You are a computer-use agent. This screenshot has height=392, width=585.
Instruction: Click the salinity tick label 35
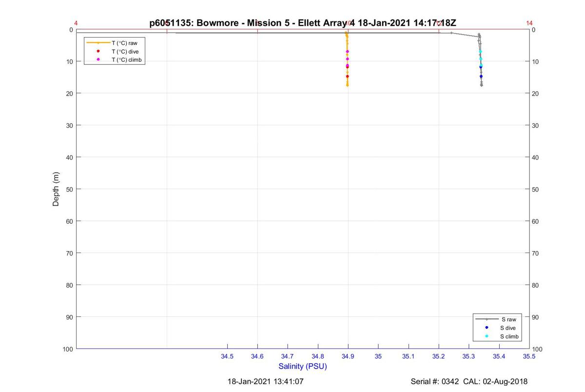[378, 356]
